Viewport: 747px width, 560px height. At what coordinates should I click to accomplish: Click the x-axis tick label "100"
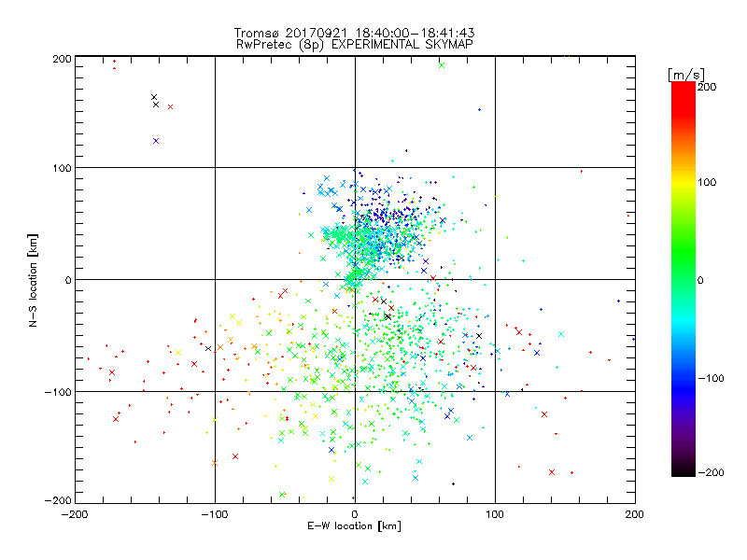click(x=495, y=515)
